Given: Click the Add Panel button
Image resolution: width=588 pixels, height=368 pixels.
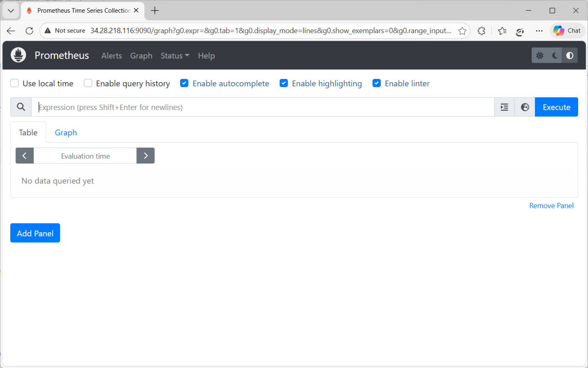Looking at the screenshot, I should (35, 233).
